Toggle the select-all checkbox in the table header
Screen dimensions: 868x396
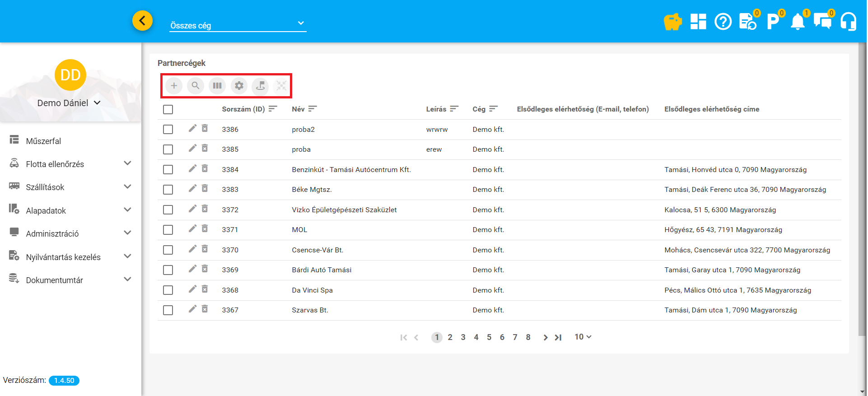click(x=168, y=109)
